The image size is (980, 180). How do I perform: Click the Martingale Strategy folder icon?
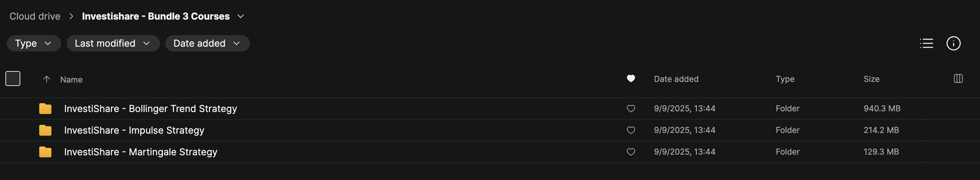tap(45, 152)
